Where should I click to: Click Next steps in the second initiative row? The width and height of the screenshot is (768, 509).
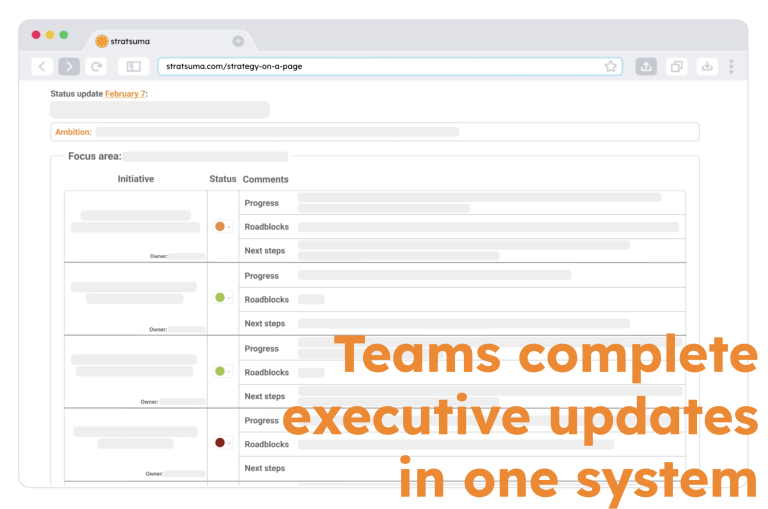point(264,323)
